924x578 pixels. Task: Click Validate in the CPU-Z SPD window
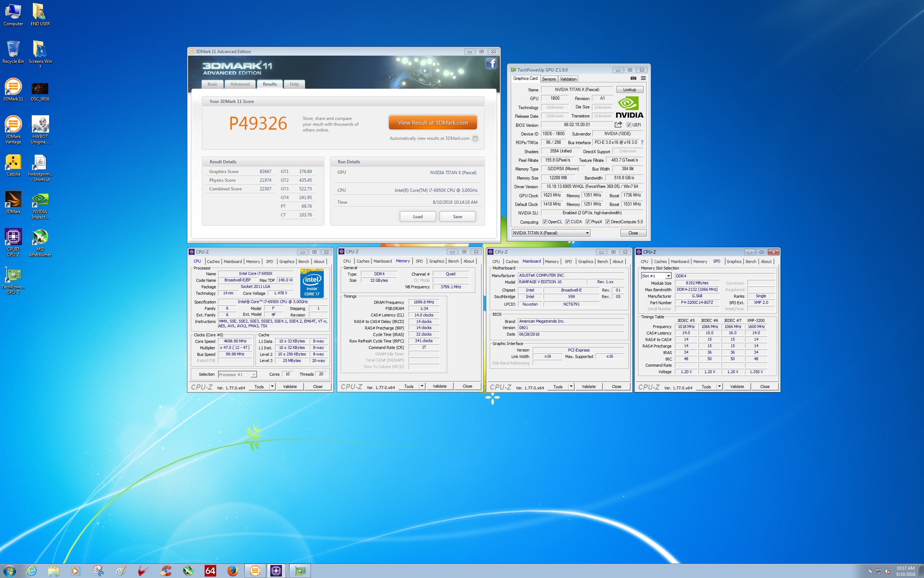click(737, 387)
